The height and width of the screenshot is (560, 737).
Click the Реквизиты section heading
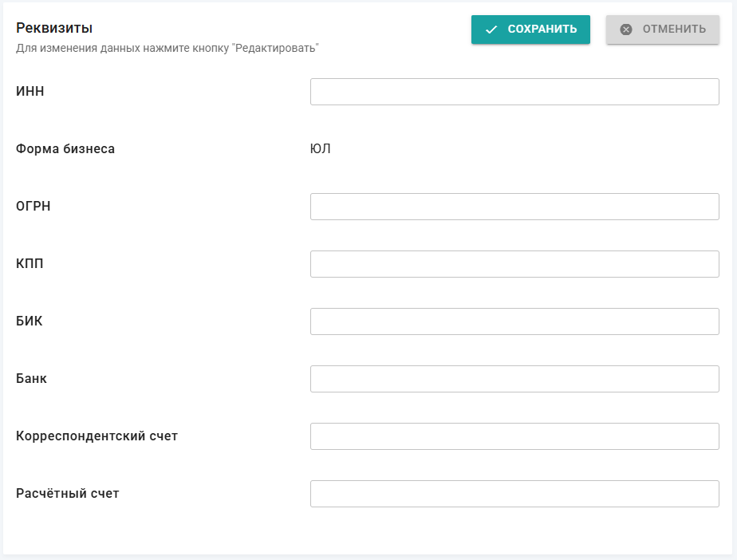point(54,28)
